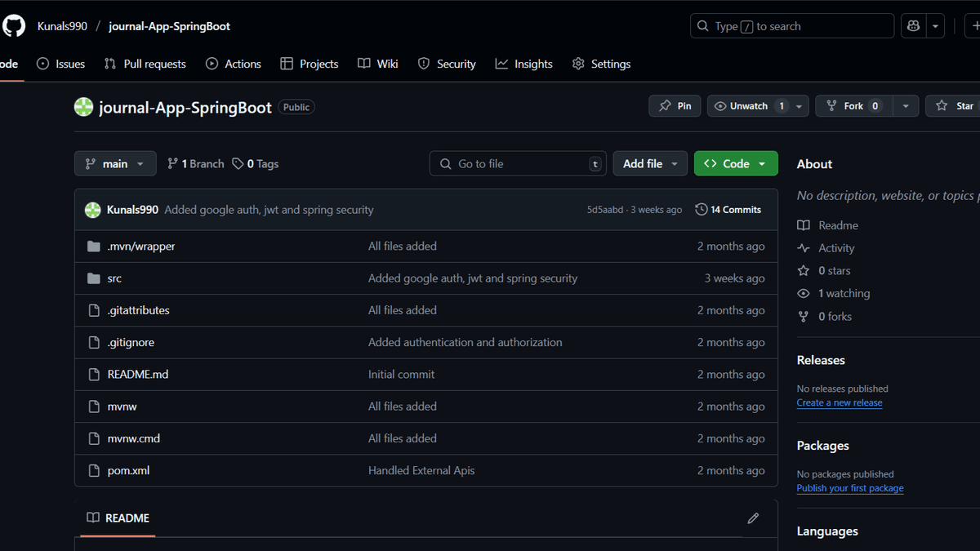Pin this repository with the Pin button
This screenshot has height=551, width=980.
pyautogui.click(x=675, y=106)
